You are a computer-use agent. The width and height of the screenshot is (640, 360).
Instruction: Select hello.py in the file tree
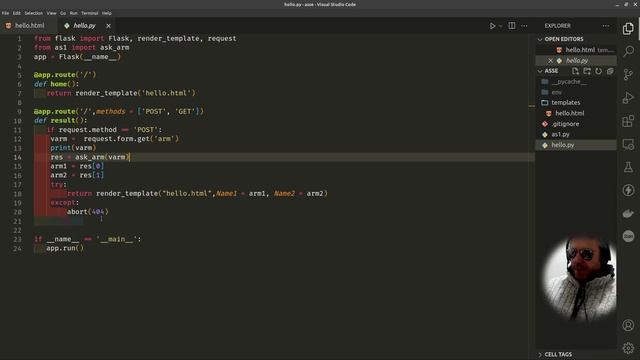(562, 145)
